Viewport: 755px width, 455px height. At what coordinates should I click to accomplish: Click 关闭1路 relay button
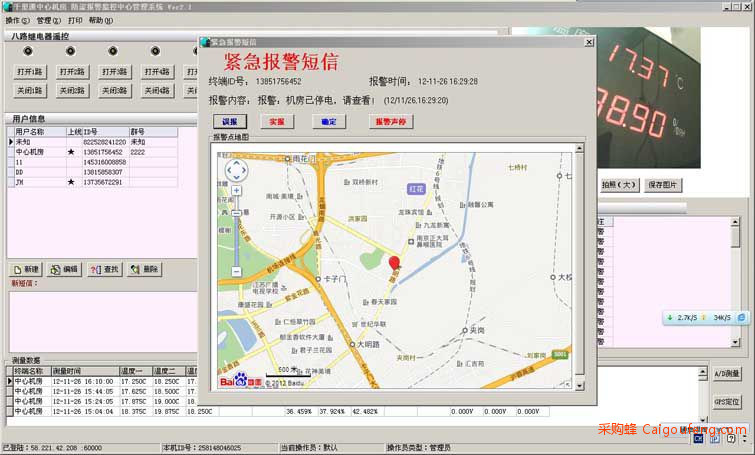30,91
